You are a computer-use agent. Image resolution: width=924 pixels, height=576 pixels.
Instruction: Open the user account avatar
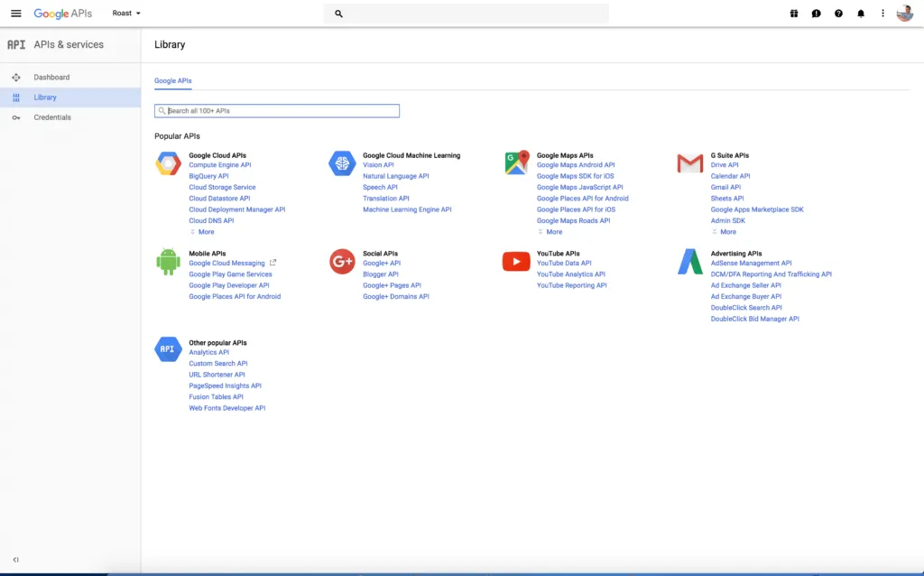904,13
